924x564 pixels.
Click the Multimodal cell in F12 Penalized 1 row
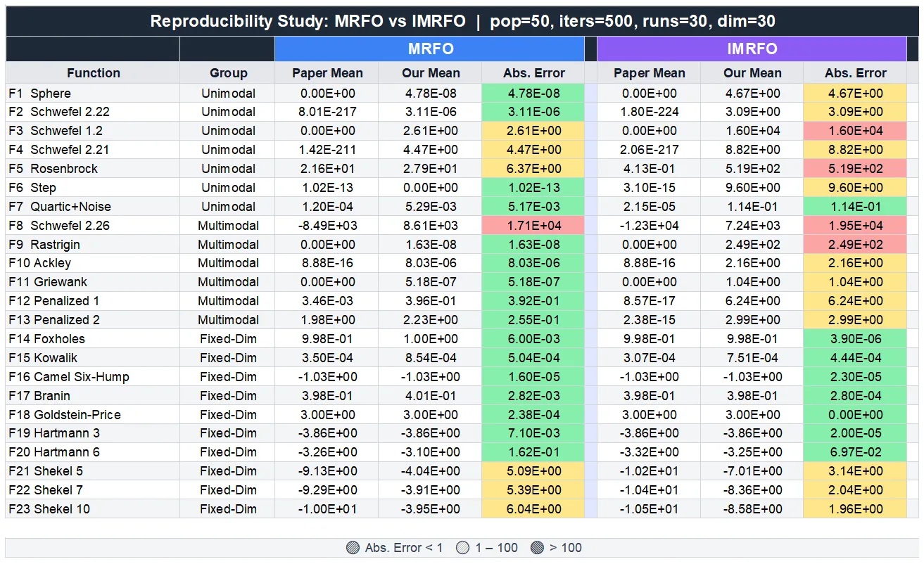pos(228,301)
